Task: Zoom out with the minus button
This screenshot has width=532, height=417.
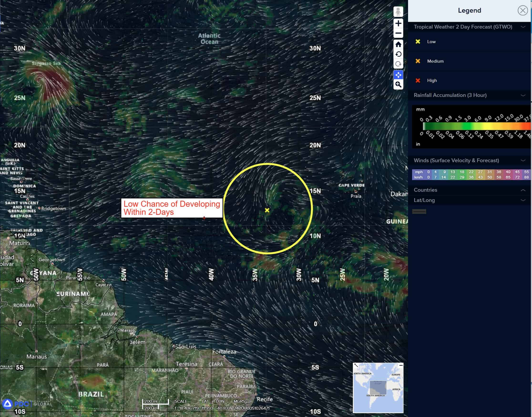Action: [x=398, y=33]
